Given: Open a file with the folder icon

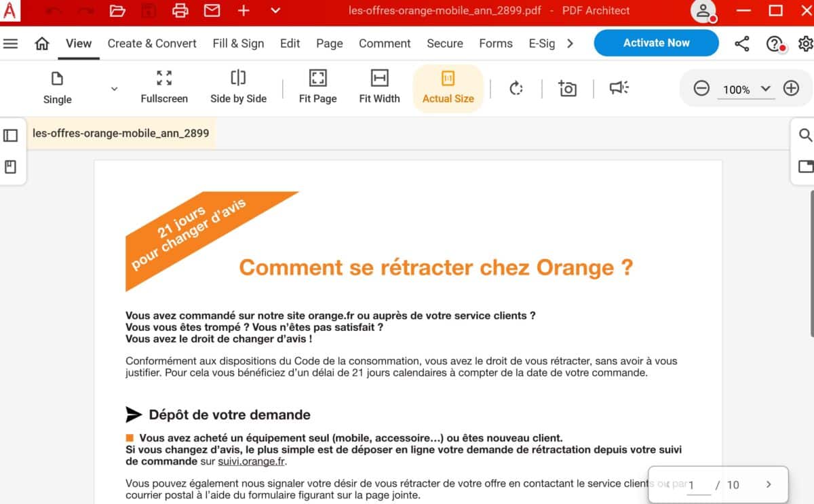Looking at the screenshot, I should [117, 11].
